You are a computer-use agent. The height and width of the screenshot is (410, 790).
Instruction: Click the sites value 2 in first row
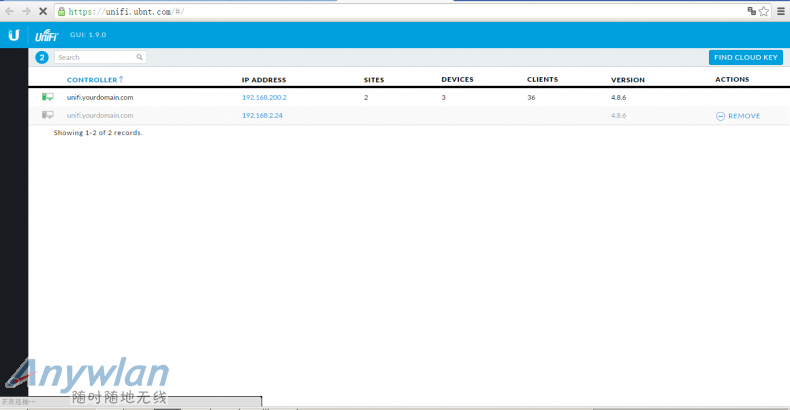tap(366, 97)
